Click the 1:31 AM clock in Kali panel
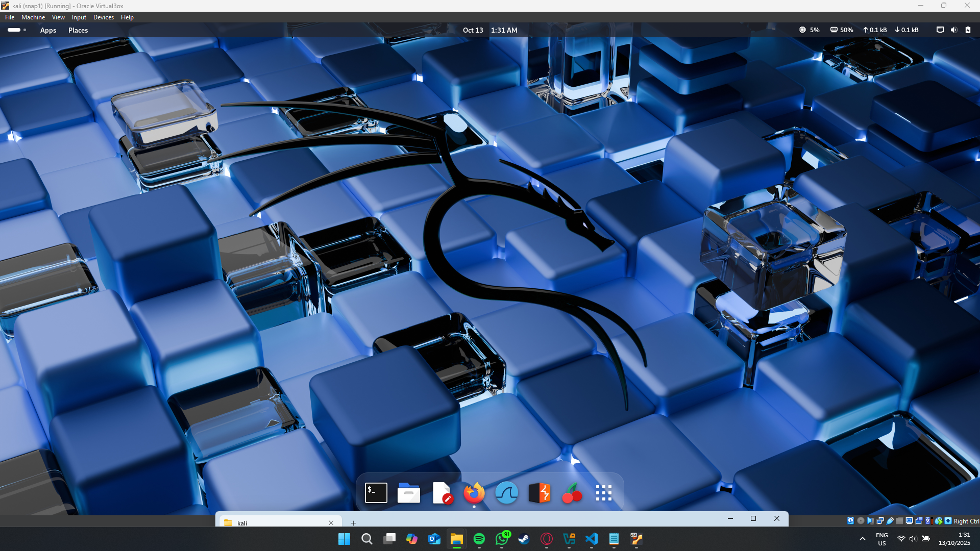The width and height of the screenshot is (980, 551). [x=504, y=30]
